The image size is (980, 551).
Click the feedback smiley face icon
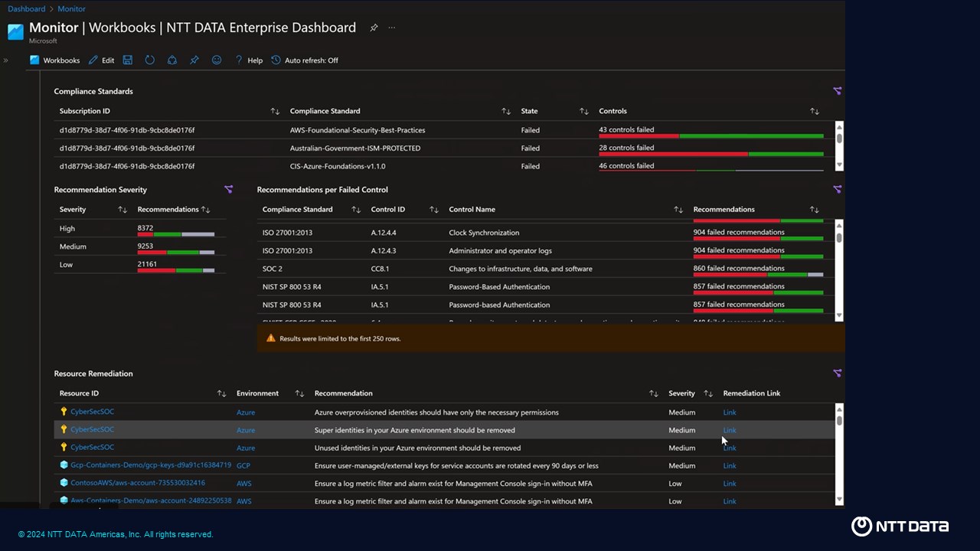tap(217, 60)
